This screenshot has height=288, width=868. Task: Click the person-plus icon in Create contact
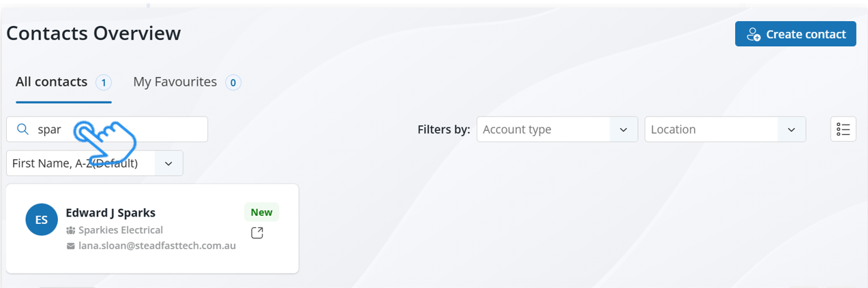click(x=753, y=35)
